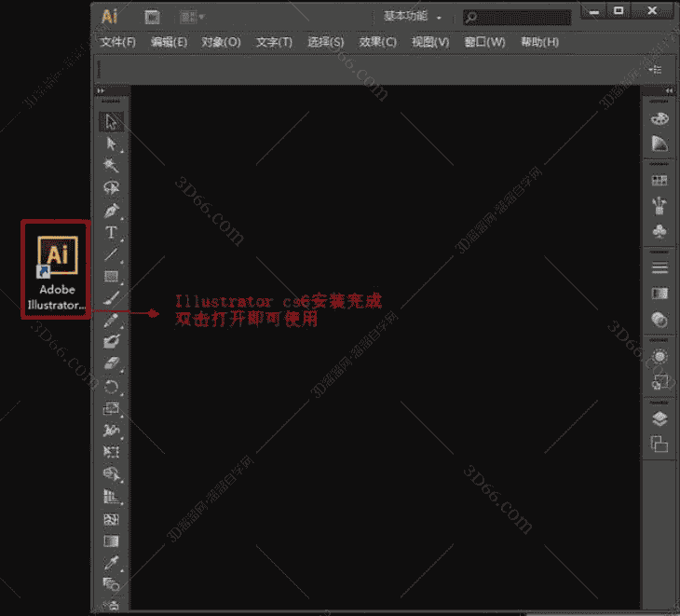
Task: Select the Perspective Grid tool
Action: 112,497
